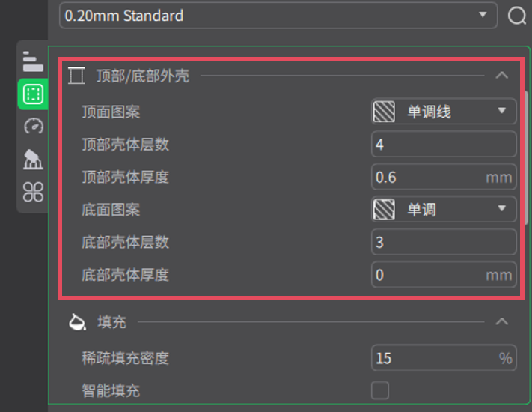The image size is (532, 412).
Task: Click the 顶部/底部外壳 section icon
Action: tap(76, 76)
